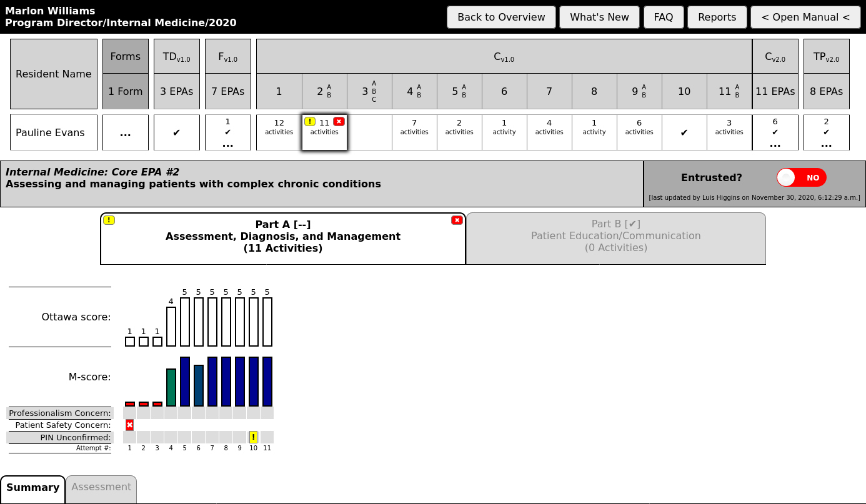The image size is (866, 504).
Task: Click the PIN Unconfirmed alert icon at attempt 10
Action: click(253, 437)
